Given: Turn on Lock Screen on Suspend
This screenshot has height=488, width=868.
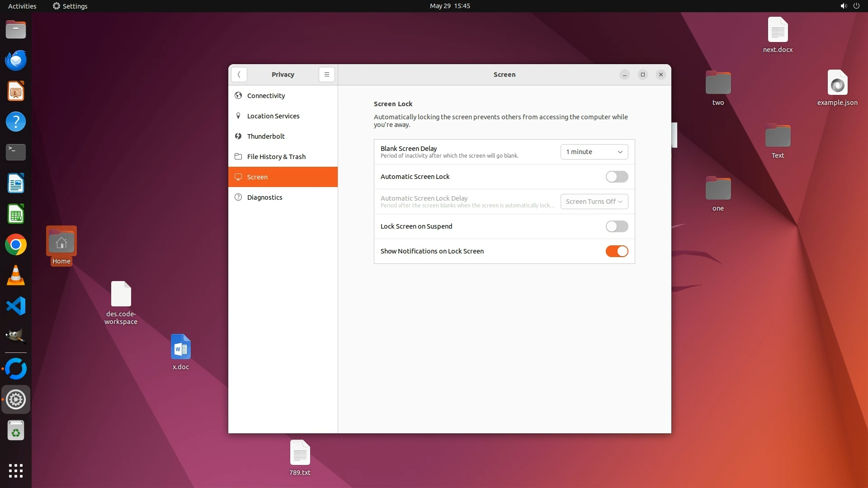Looking at the screenshot, I should (x=617, y=226).
